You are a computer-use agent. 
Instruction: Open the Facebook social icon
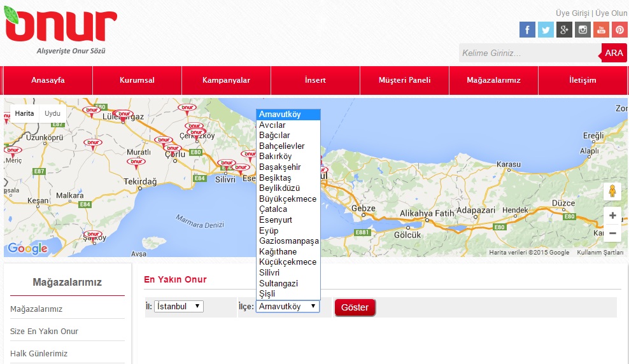click(527, 30)
